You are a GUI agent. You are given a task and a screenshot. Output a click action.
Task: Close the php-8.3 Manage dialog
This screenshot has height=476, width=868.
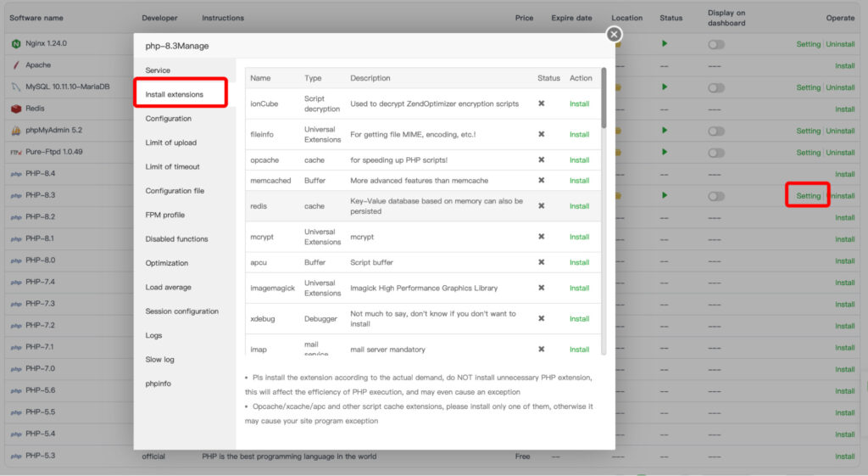pyautogui.click(x=614, y=34)
